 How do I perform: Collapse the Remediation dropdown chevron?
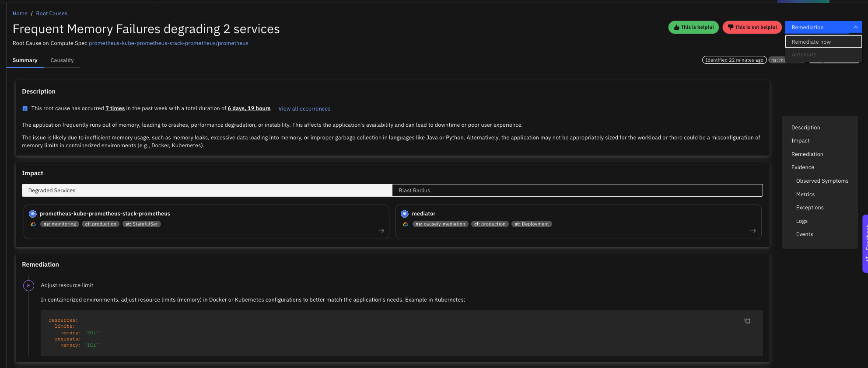856,27
